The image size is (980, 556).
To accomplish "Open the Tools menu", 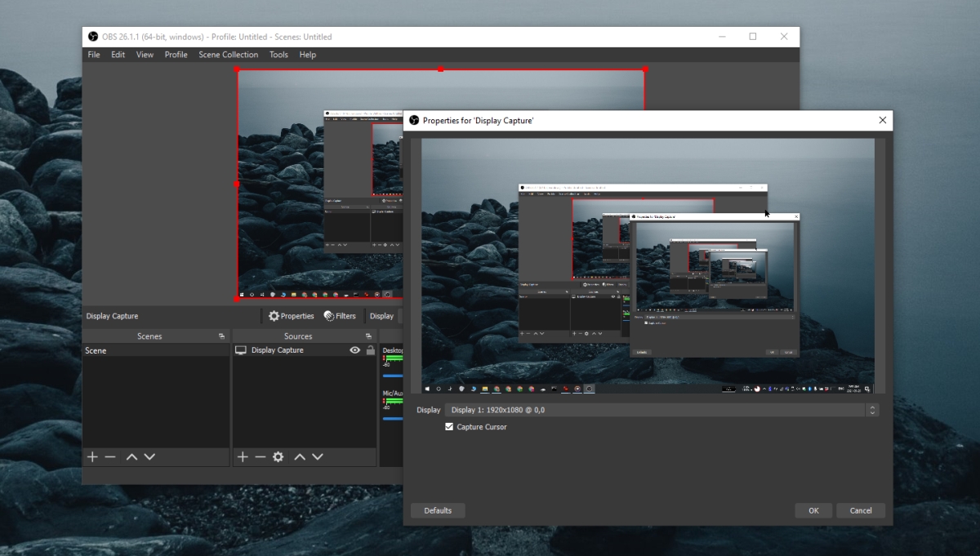I will point(278,55).
